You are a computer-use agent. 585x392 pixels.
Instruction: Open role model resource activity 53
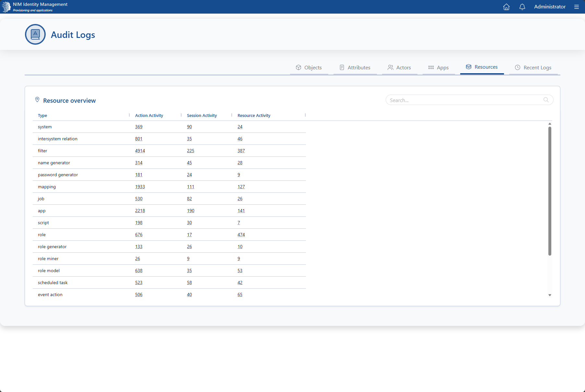(x=240, y=271)
